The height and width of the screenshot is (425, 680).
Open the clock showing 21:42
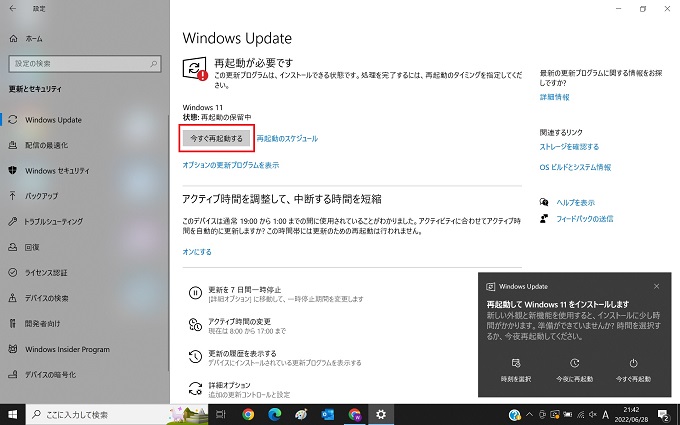coord(631,415)
